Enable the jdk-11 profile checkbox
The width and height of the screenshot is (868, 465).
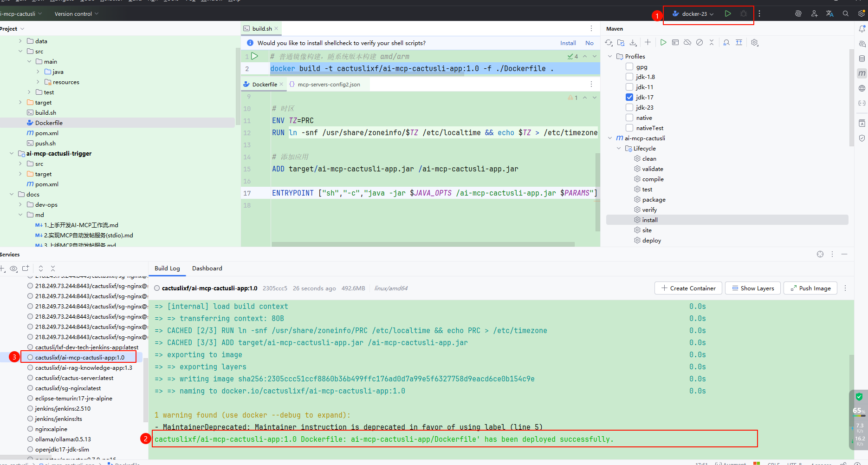629,87
